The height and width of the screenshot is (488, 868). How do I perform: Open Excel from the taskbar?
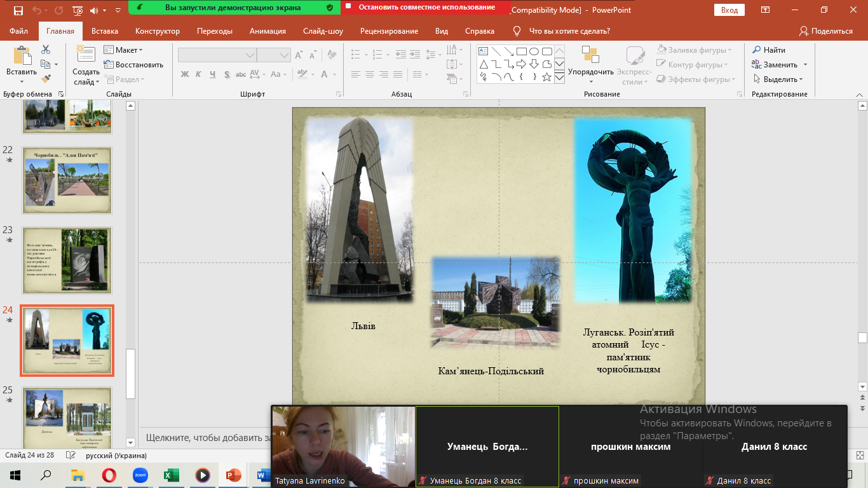click(x=172, y=475)
